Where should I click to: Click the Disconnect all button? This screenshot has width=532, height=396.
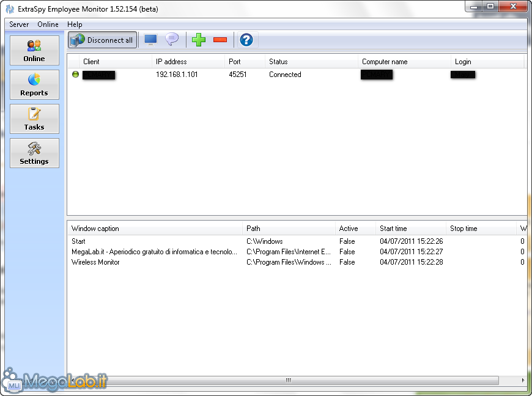pos(103,40)
